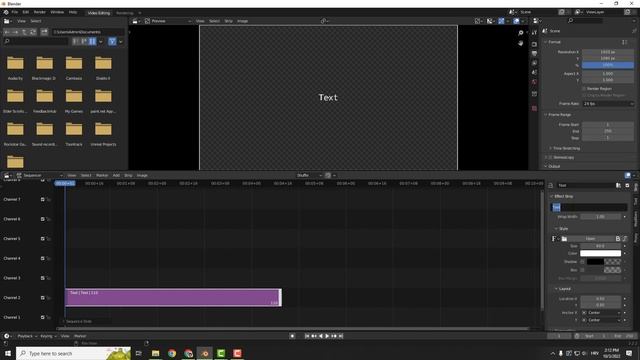Toggle italic text style button
The width and height of the screenshot is (640, 360).
624,239
